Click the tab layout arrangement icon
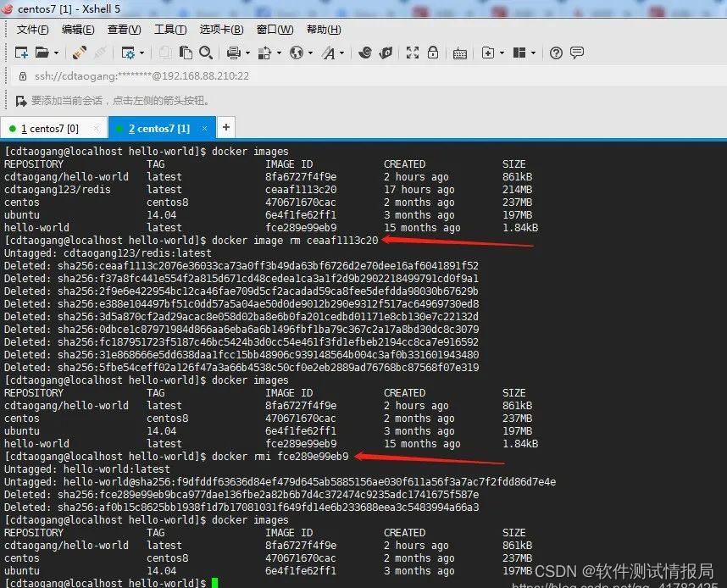 (x=519, y=53)
